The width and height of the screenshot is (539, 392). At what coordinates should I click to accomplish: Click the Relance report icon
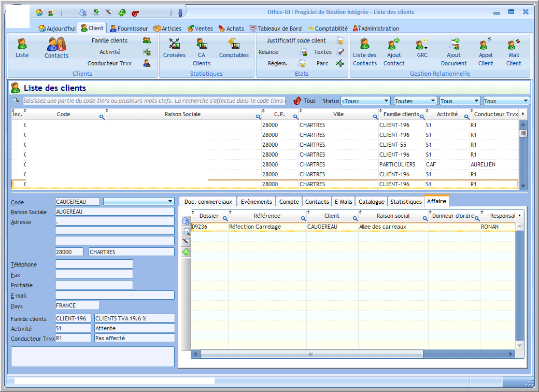pyautogui.click(x=303, y=52)
